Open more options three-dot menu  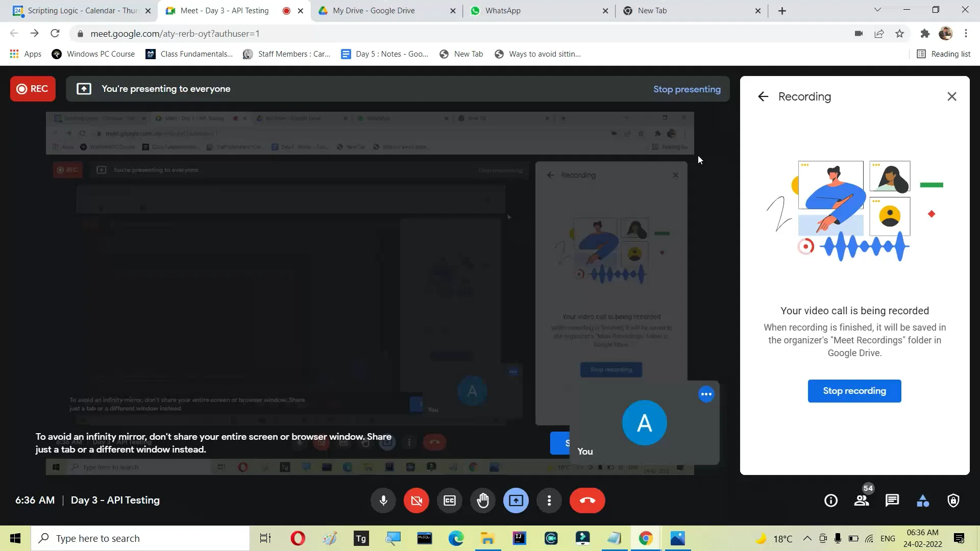tap(549, 500)
